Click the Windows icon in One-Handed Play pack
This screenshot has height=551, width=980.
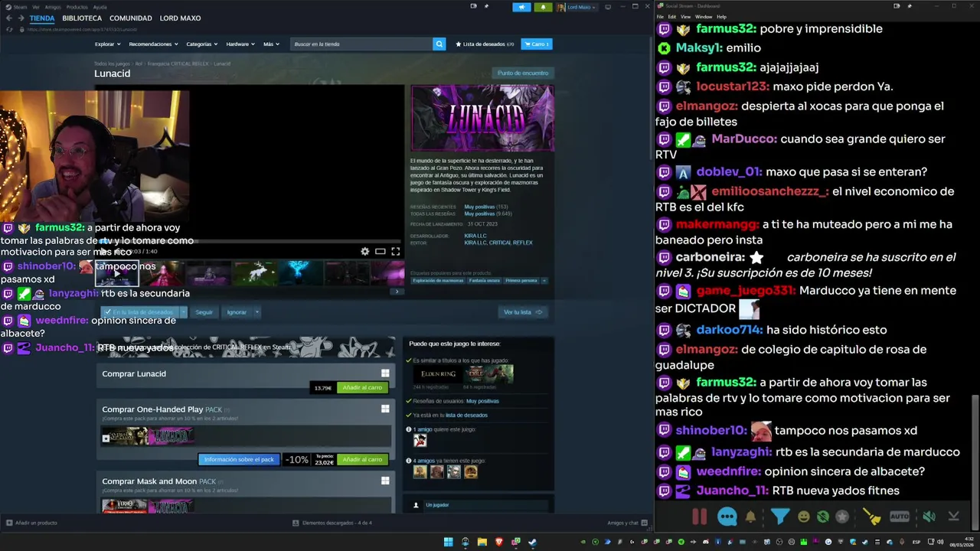point(385,409)
